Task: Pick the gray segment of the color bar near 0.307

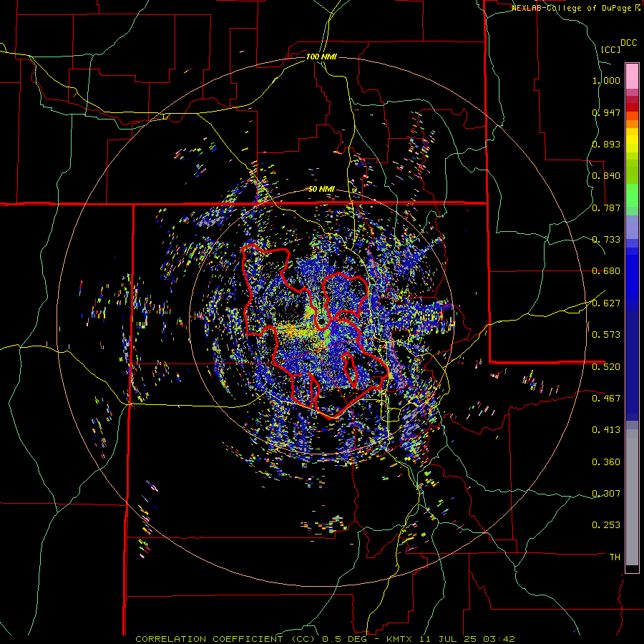Action: pyautogui.click(x=632, y=497)
